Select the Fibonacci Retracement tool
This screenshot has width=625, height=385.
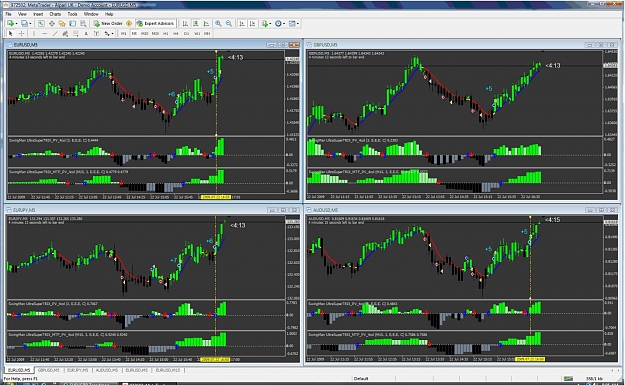click(x=75, y=33)
